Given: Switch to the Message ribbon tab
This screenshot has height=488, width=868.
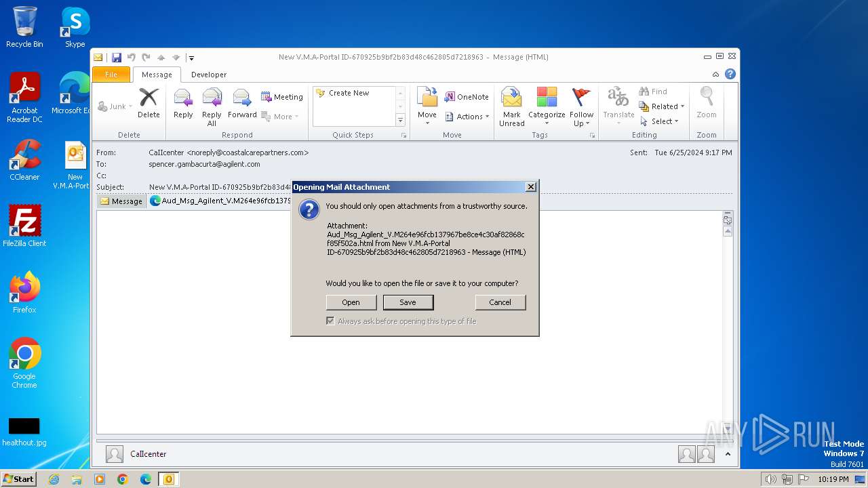Looking at the screenshot, I should pos(157,75).
